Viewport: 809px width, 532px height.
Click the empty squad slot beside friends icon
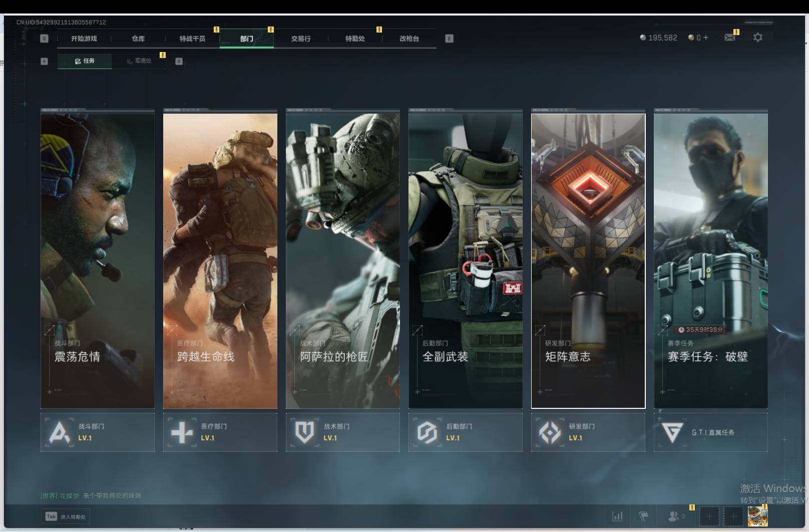[x=709, y=516]
